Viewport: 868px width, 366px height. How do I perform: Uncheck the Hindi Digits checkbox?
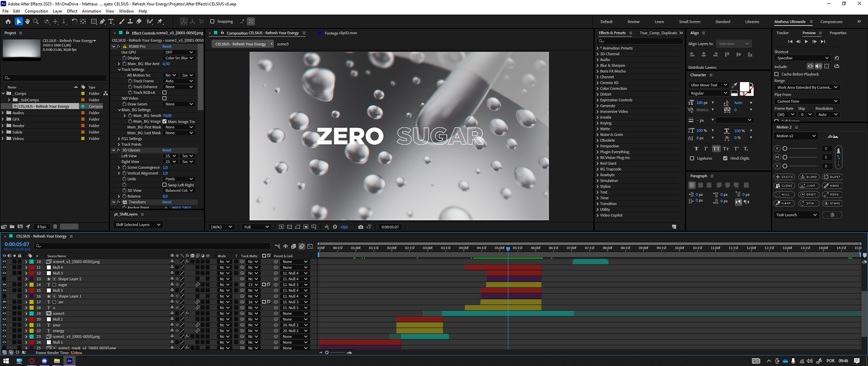tap(725, 159)
